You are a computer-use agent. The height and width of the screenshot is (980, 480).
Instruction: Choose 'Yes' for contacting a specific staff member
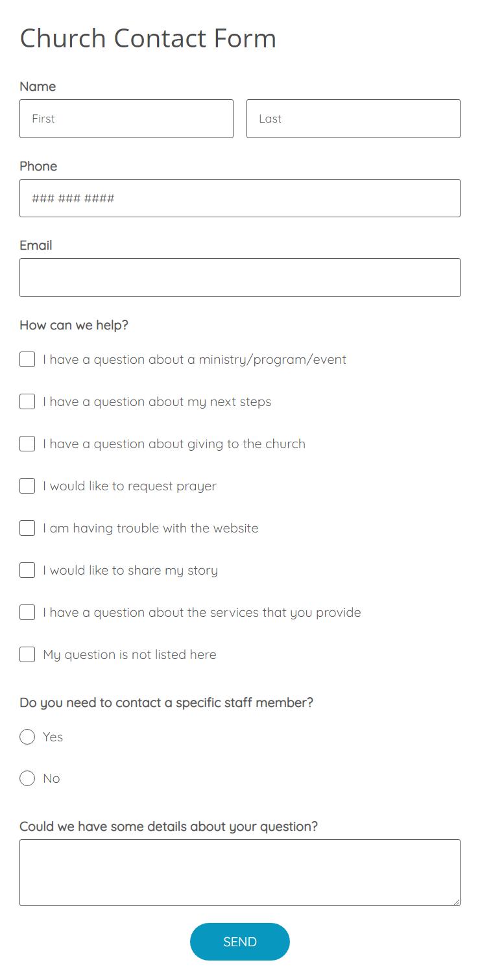coord(27,737)
